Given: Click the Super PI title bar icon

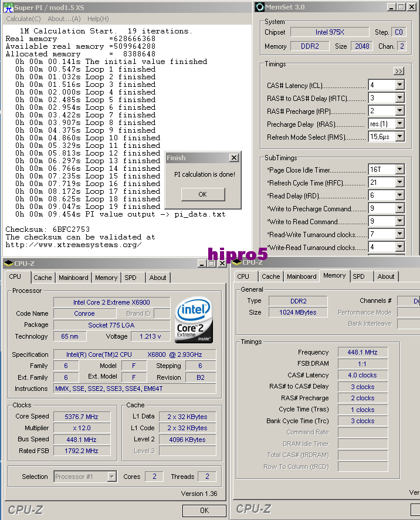Looking at the screenshot, I should tap(8, 7).
